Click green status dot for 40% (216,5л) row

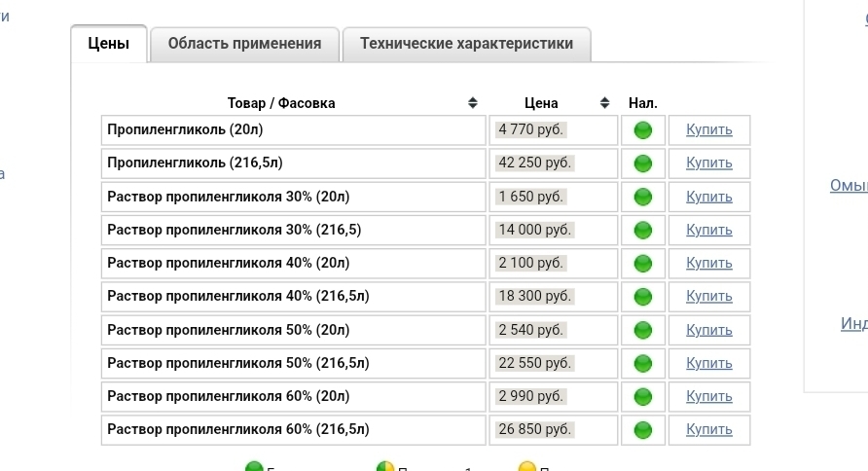tap(642, 297)
